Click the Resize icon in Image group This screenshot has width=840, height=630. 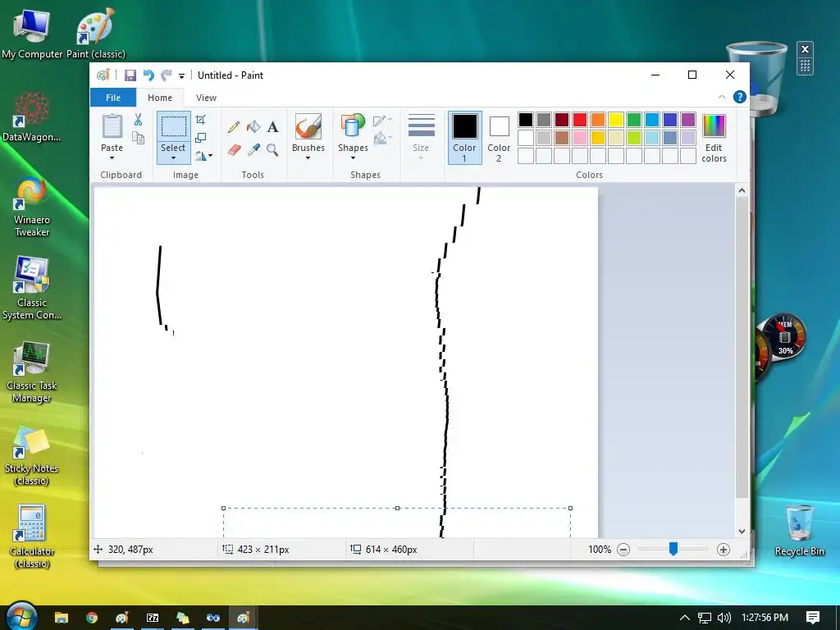coord(200,138)
